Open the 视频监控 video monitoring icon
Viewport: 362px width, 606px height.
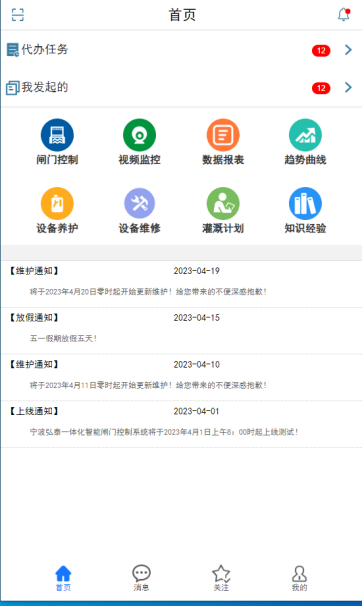[x=139, y=135]
